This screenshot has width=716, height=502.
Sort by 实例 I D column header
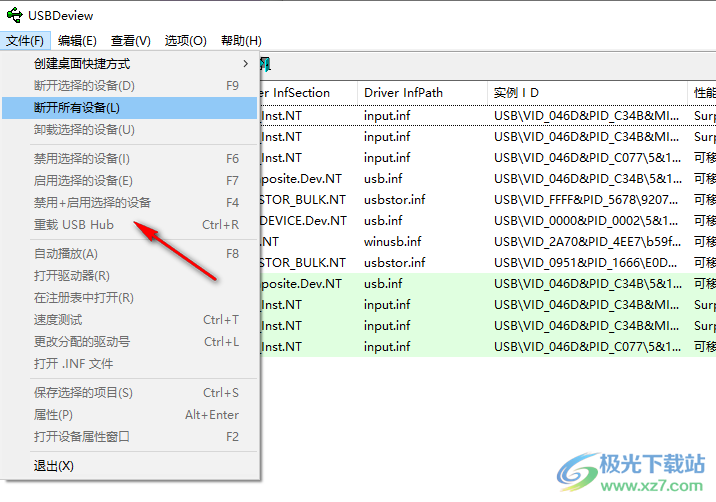(587, 93)
